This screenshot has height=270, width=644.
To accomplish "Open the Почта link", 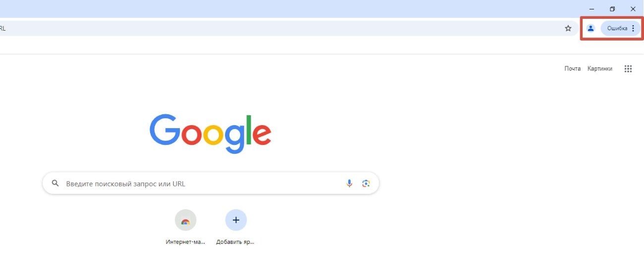I will (x=572, y=69).
